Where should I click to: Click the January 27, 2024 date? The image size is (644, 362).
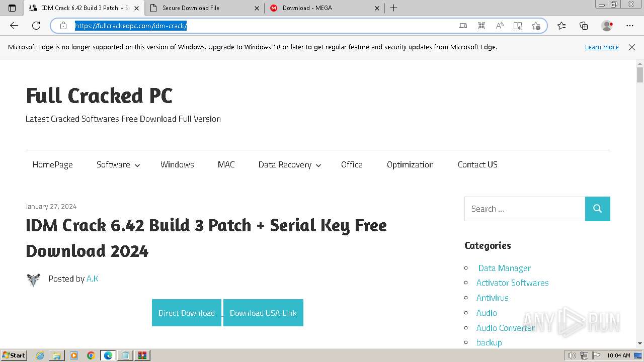pos(51,206)
